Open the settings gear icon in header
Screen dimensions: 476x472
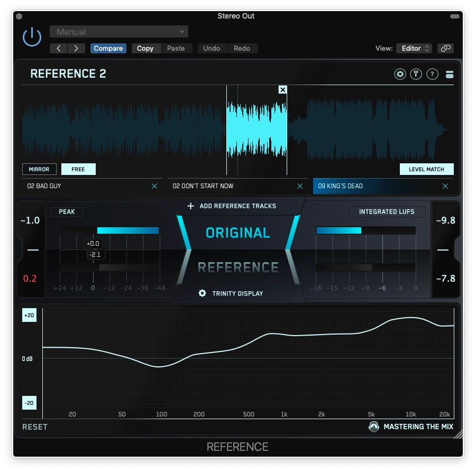pos(400,74)
